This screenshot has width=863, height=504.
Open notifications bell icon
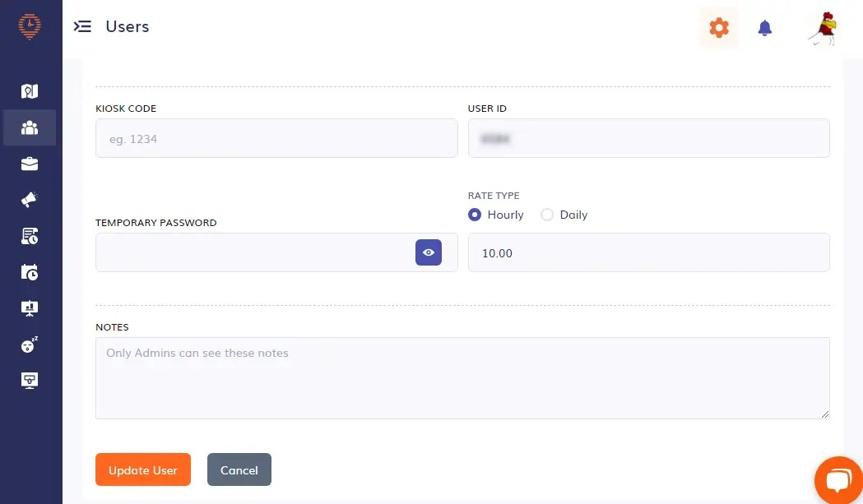point(764,27)
